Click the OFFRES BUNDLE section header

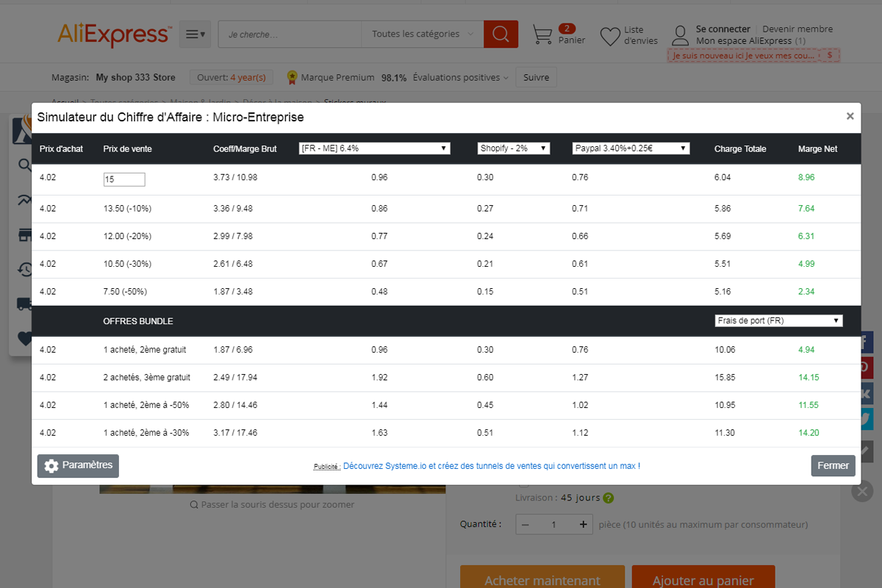138,321
